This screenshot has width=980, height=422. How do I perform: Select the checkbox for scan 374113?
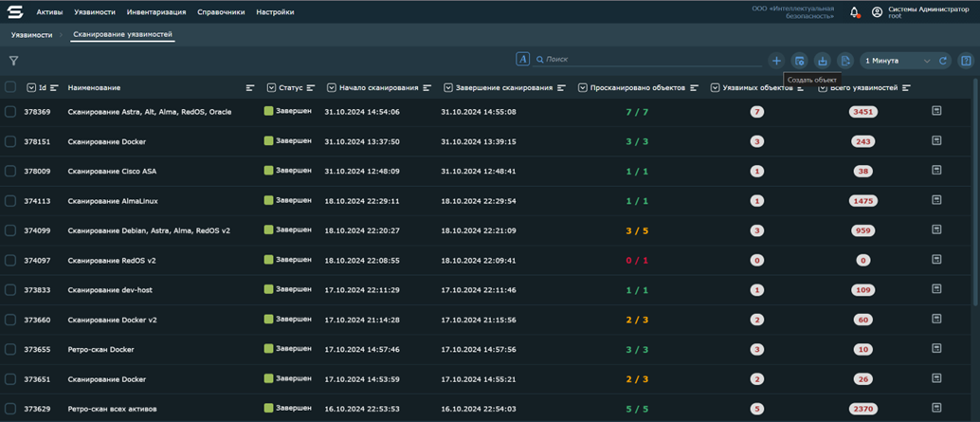coord(10,201)
